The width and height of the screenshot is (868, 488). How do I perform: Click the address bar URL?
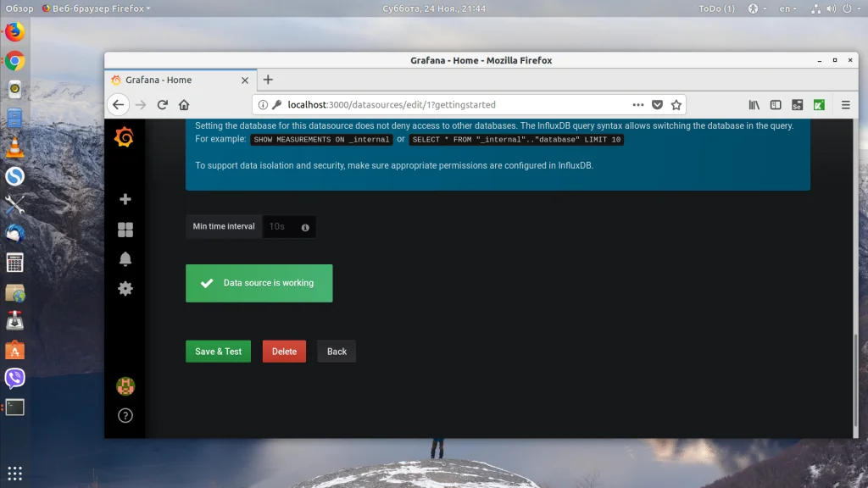click(x=392, y=104)
